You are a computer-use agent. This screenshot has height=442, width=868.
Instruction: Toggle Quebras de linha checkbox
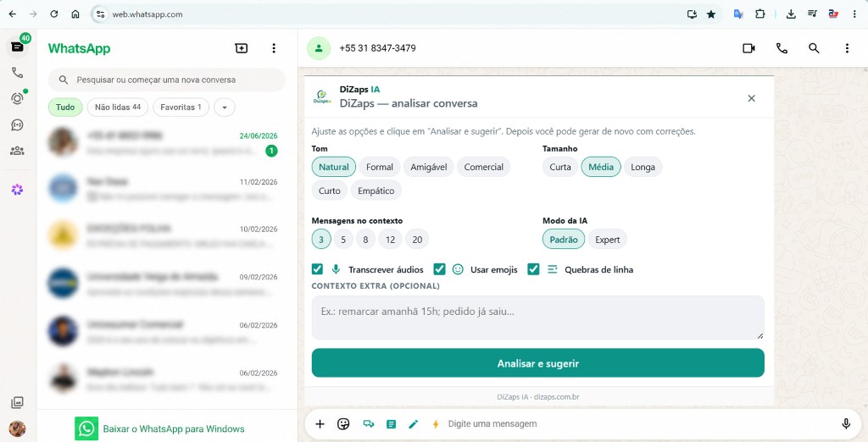533,269
